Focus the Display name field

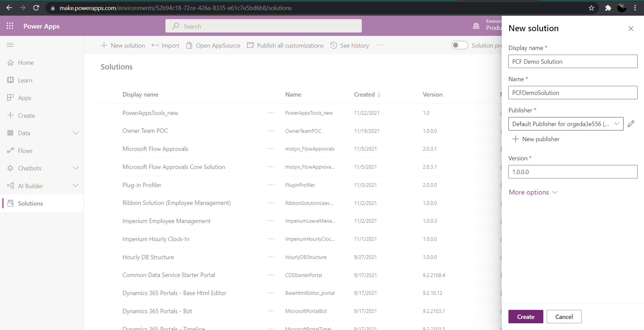(x=573, y=61)
